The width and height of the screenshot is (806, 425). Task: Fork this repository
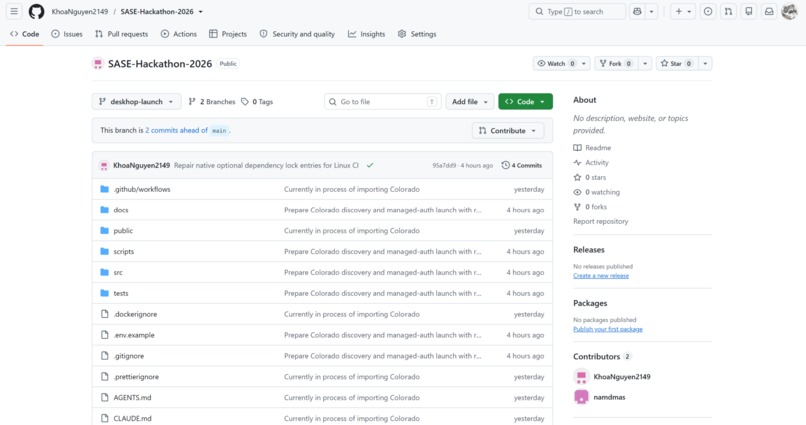coord(616,64)
